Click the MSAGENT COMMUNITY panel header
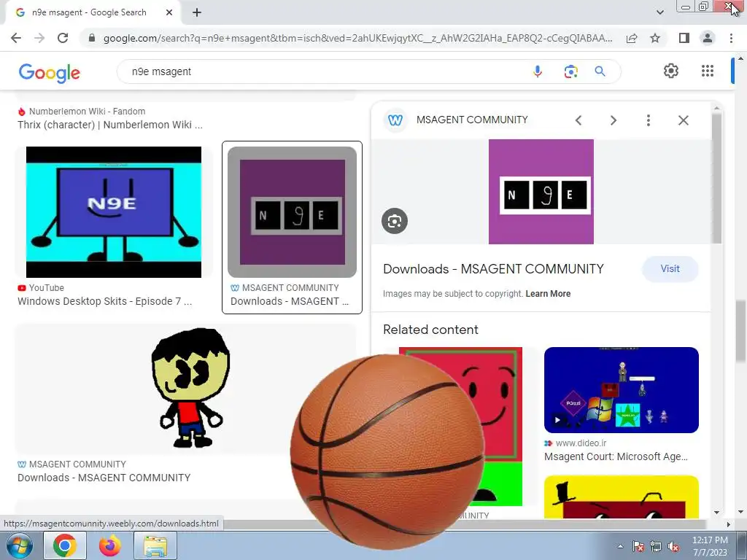This screenshot has height=560, width=747. 472,120
